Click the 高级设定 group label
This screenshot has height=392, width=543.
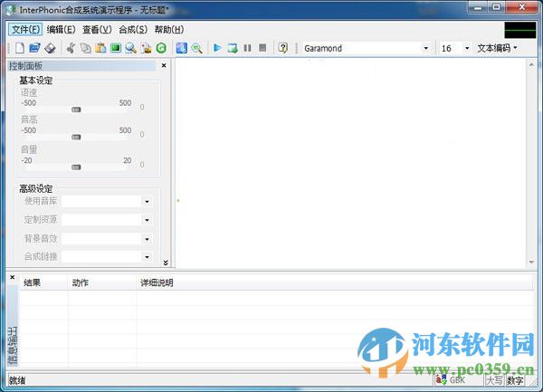tap(36, 188)
